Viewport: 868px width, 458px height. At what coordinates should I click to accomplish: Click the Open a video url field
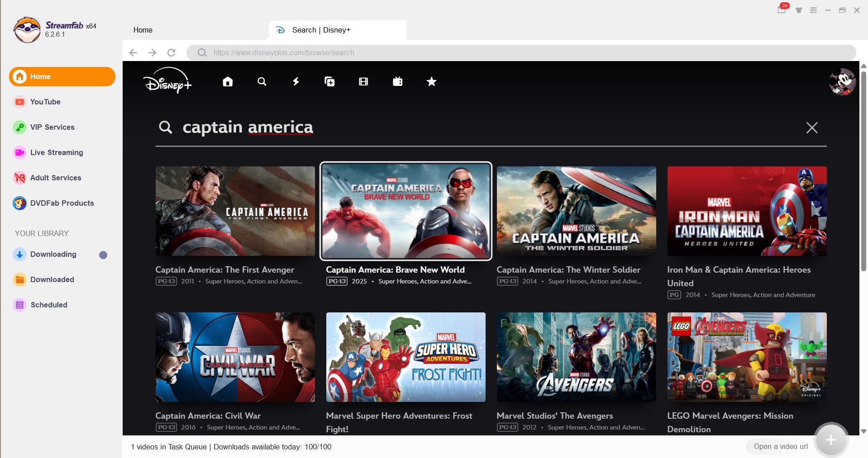pyautogui.click(x=781, y=446)
